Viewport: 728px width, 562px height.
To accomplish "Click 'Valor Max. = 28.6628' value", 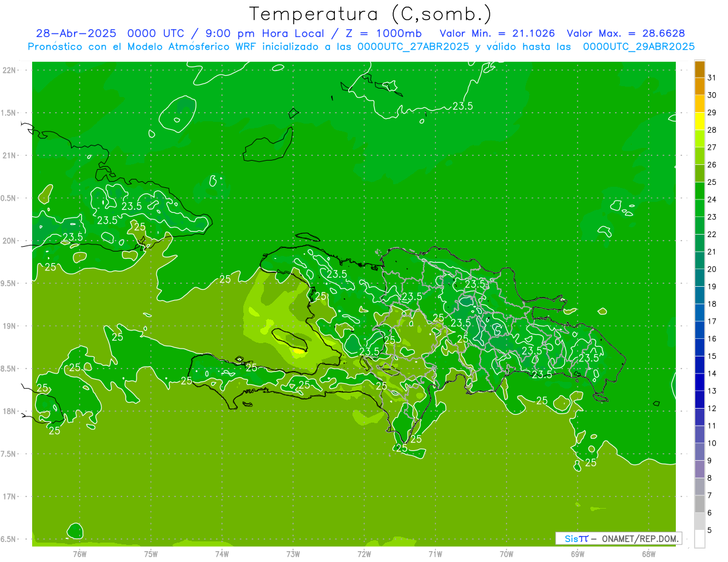I will pos(625,33).
